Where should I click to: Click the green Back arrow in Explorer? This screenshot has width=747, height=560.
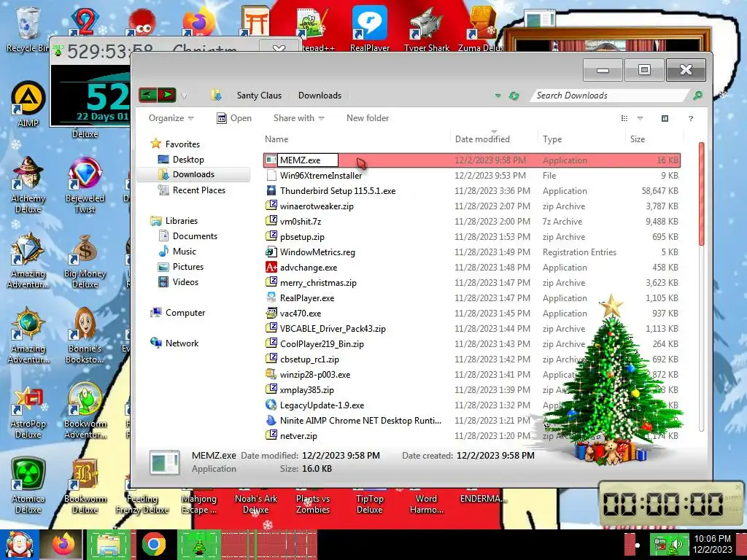pos(147,96)
